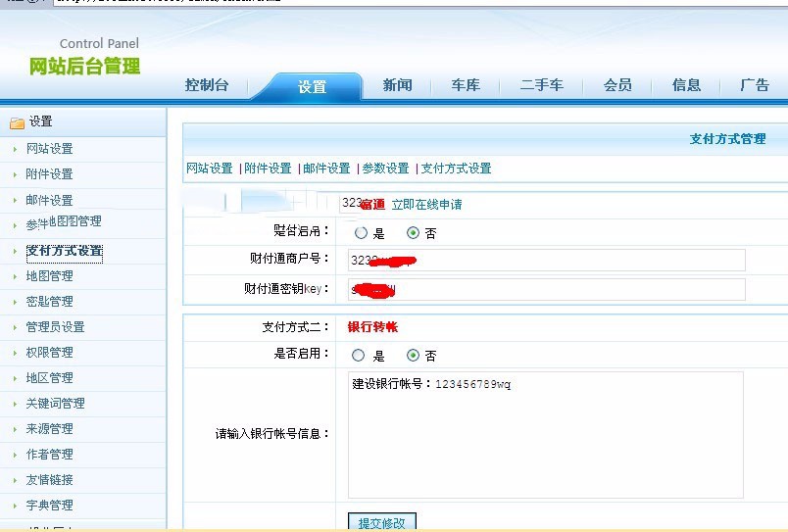
Task: Open 密匙管理 in the sidebar
Action: coord(50,302)
